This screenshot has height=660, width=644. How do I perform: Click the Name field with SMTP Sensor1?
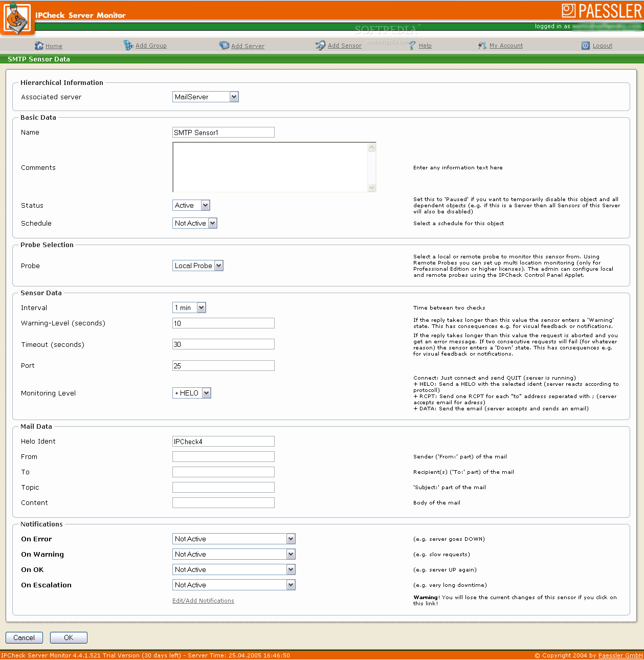coord(224,133)
